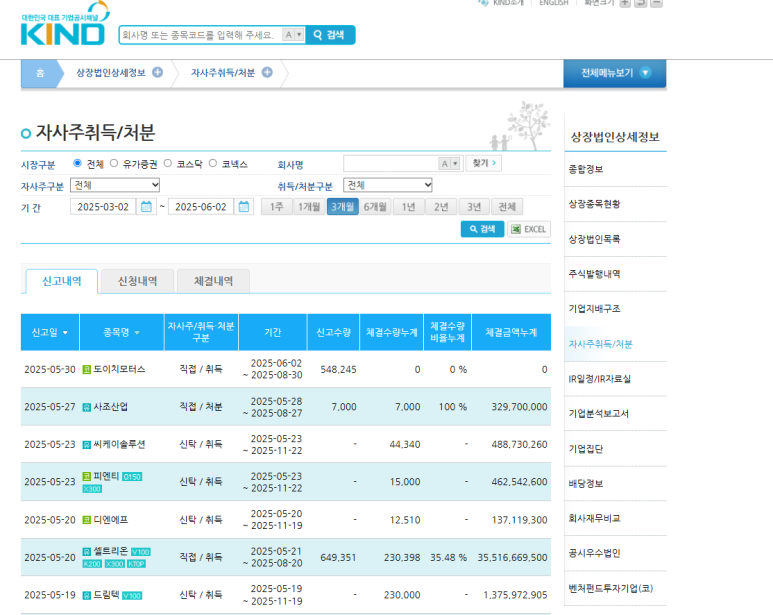Decrease screen size with the minus button
Image resolution: width=773 pixels, height=615 pixels.
(656, 3)
